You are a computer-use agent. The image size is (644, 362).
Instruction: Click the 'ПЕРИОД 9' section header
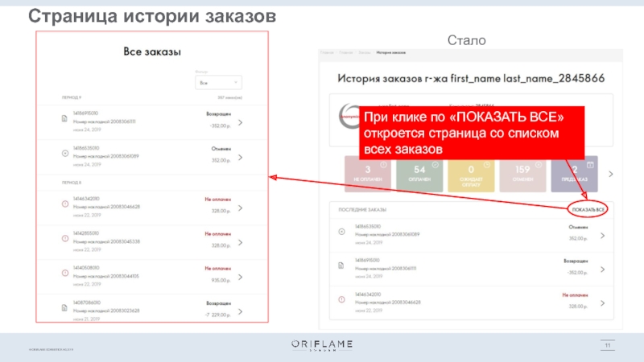(x=72, y=97)
